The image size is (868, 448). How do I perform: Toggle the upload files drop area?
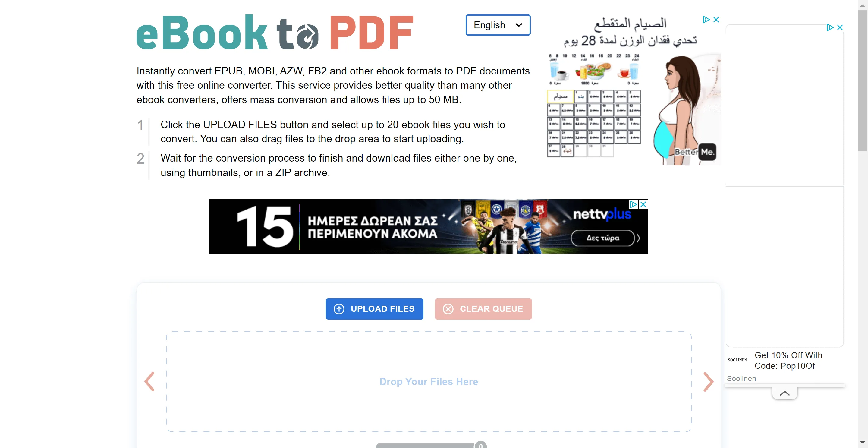[429, 381]
